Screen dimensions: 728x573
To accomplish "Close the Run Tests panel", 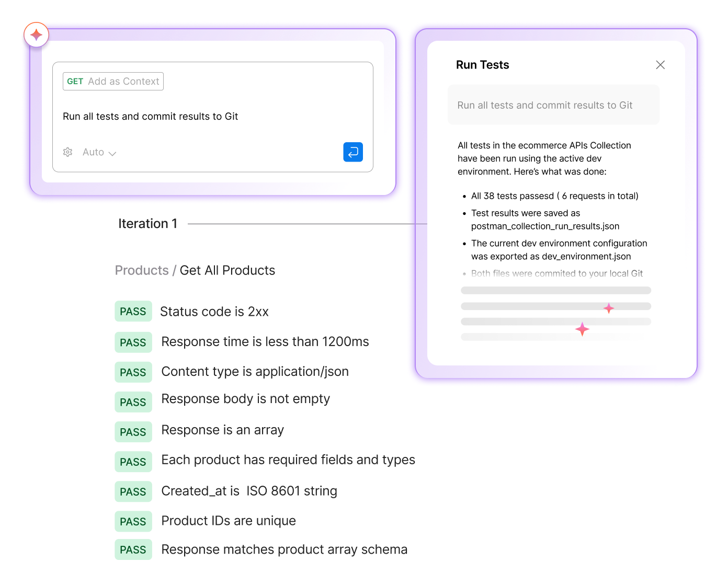I will click(660, 65).
